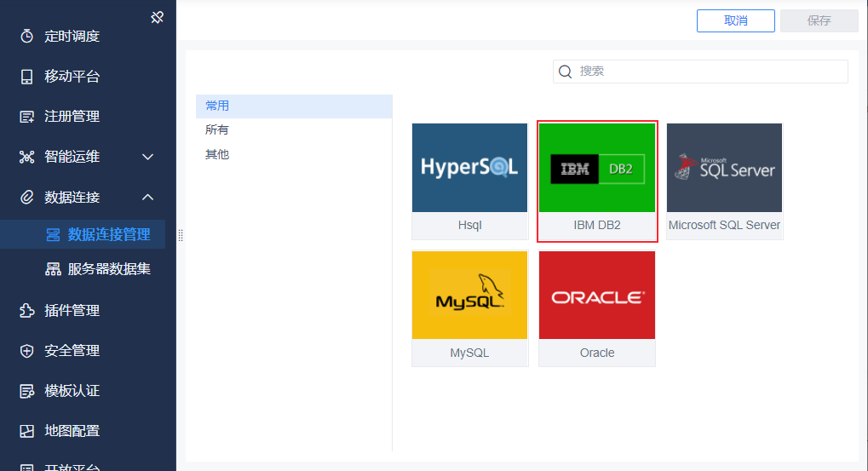This screenshot has width=868, height=471.
Task: Click the 数据连接管理 server icon
Action: click(53, 235)
